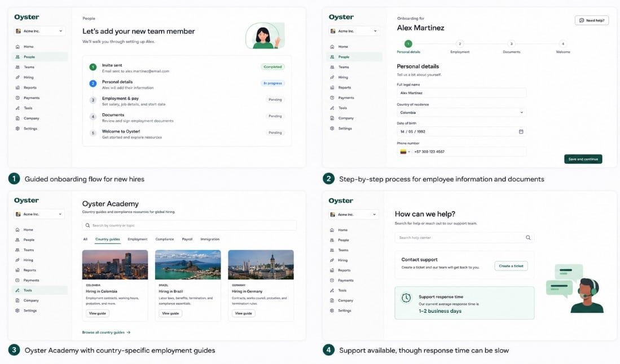This screenshot has width=620, height=364.
Task: Open Payments icon in the team member panel sidebar
Action: (17, 97)
